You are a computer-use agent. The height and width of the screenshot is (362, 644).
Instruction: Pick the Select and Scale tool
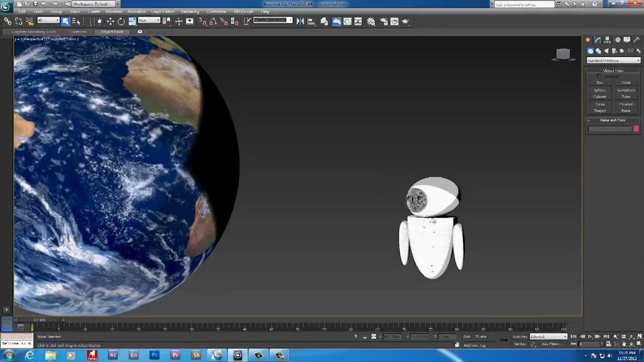coord(132,21)
